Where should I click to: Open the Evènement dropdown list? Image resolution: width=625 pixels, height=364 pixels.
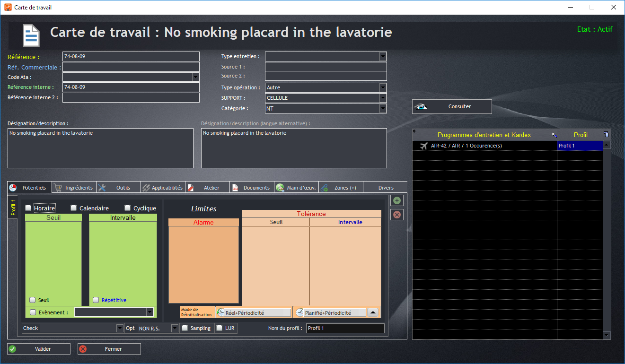[150, 312]
